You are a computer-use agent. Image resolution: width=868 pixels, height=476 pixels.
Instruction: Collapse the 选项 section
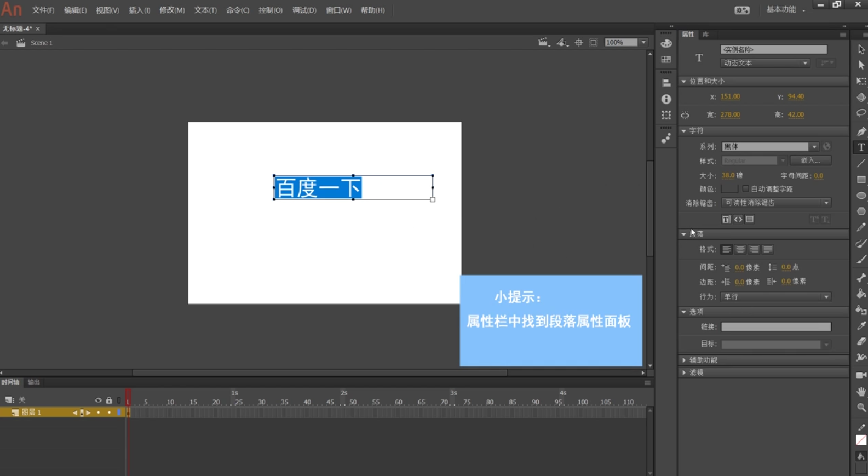[684, 312]
